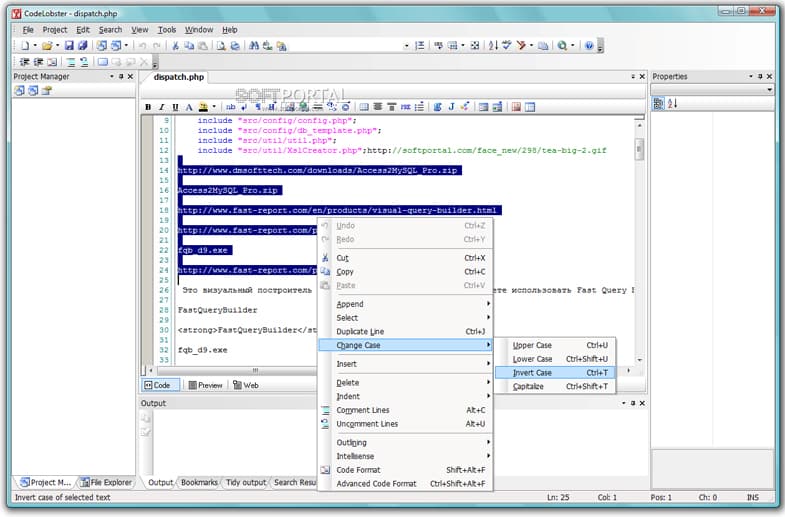Click the editor vertical scrollbar thumb
This screenshot has height=517, width=785.
(639, 149)
